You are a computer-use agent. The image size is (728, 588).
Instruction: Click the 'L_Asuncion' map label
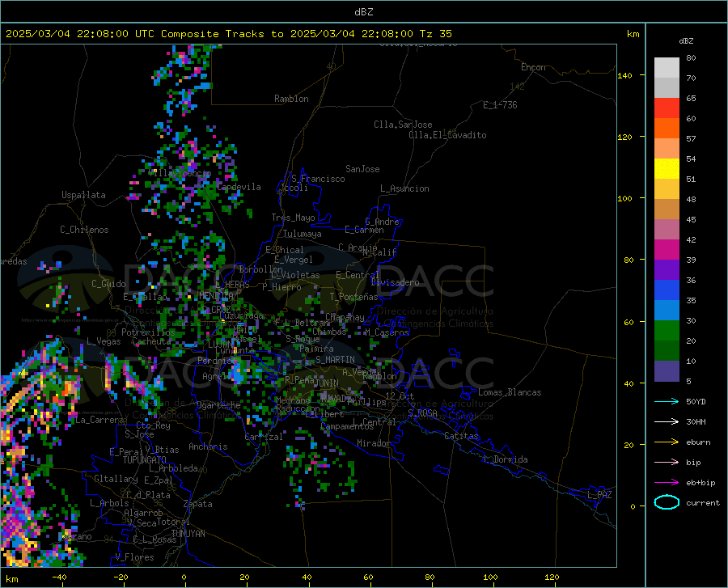tap(404, 188)
